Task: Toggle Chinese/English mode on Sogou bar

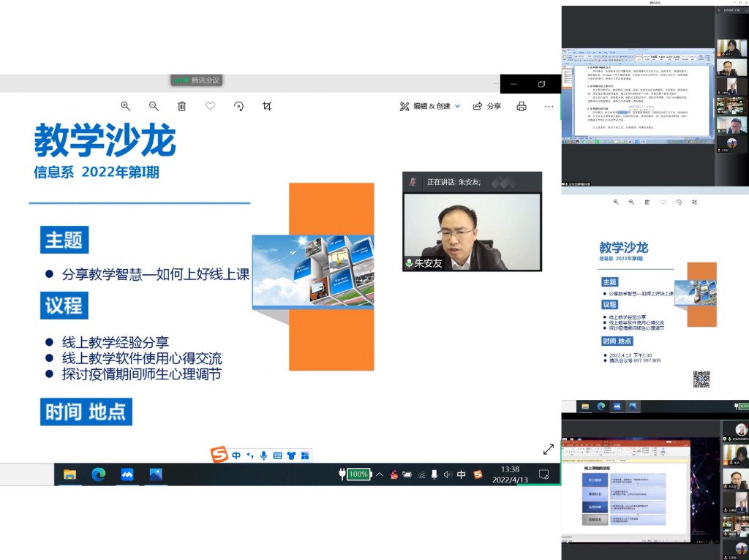Action: (237, 455)
